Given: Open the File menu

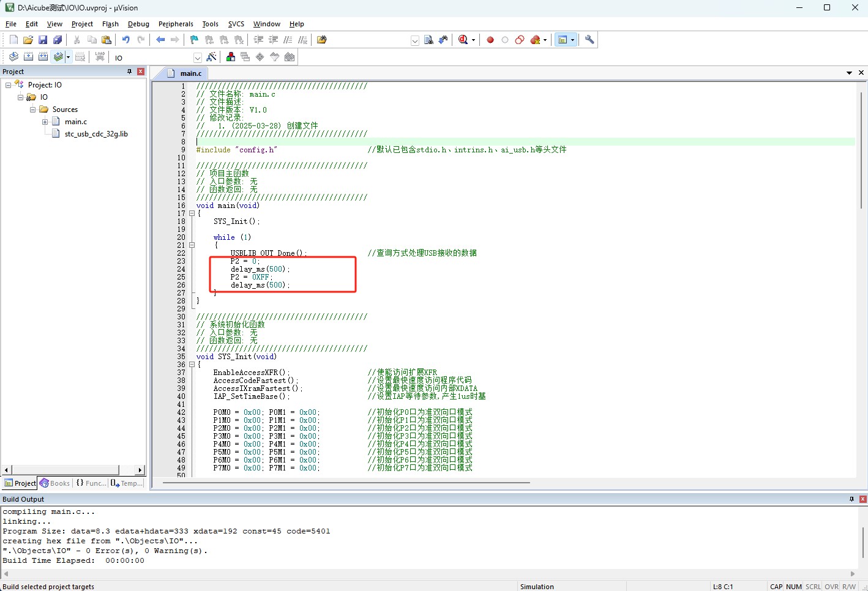Looking at the screenshot, I should 11,24.
